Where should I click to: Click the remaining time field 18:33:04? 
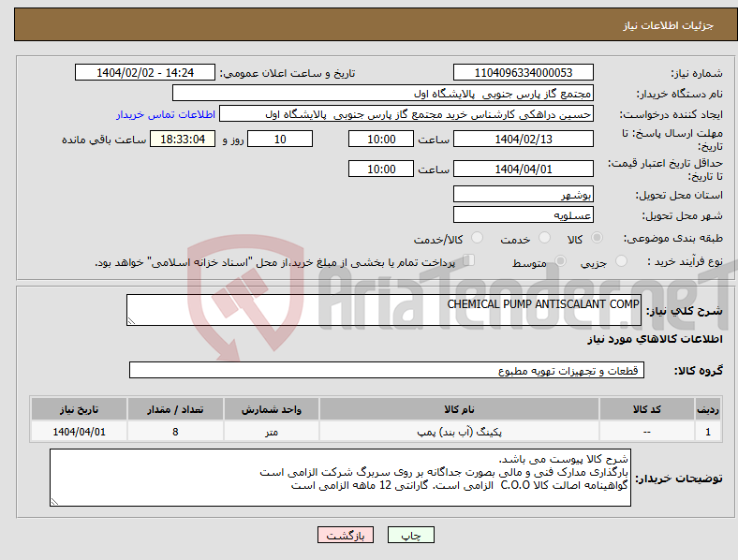tap(183, 139)
